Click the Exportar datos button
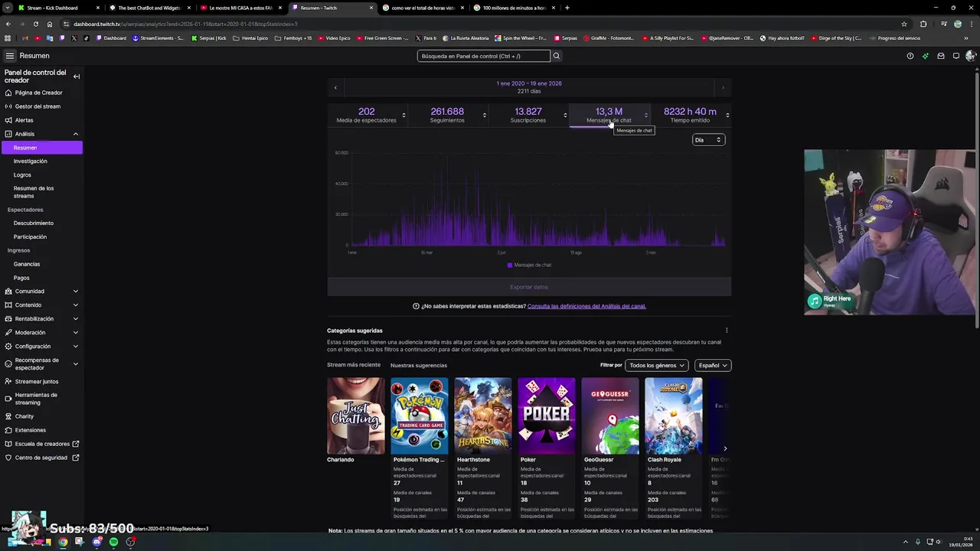 tap(529, 287)
